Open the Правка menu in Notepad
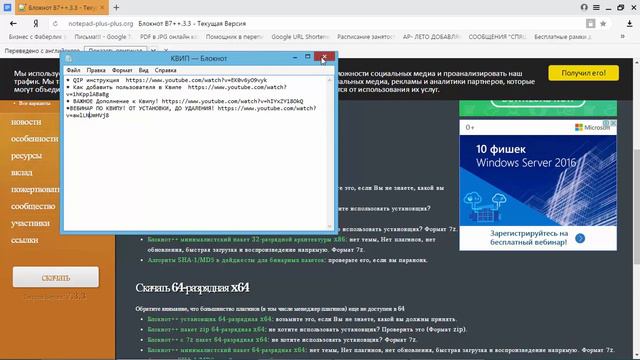640x360 pixels. coord(96,70)
